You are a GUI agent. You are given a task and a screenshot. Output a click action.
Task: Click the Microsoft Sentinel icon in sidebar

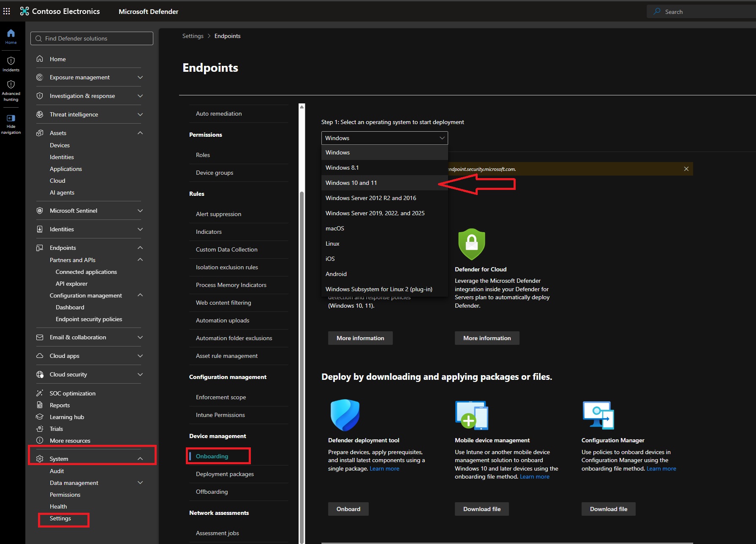[x=40, y=211]
